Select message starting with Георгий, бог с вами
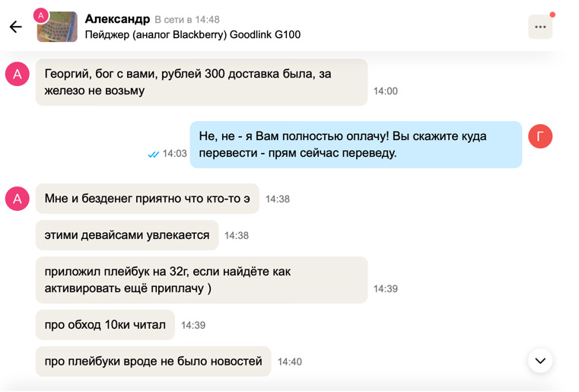 pyautogui.click(x=201, y=82)
